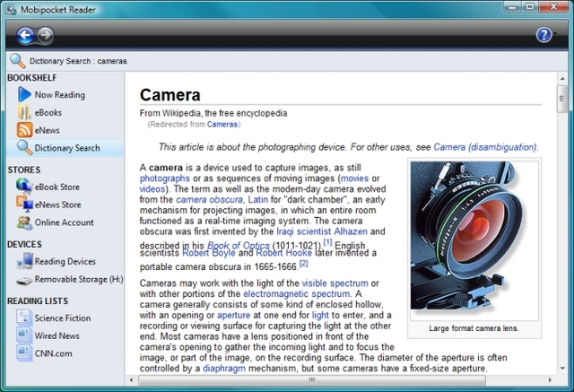Screen dimensions: 574x392
Task: Open the light link
Action: (320, 315)
